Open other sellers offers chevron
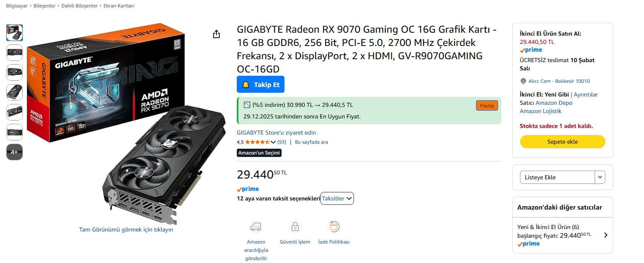 coord(605,235)
